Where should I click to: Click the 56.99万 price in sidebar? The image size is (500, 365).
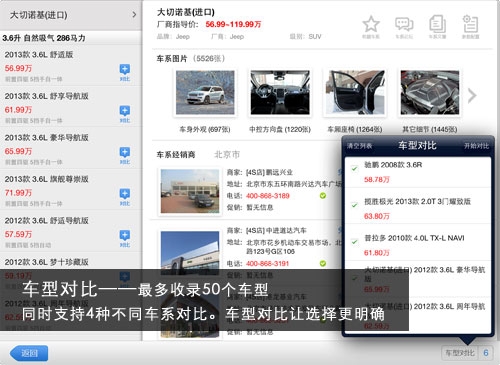(x=18, y=68)
